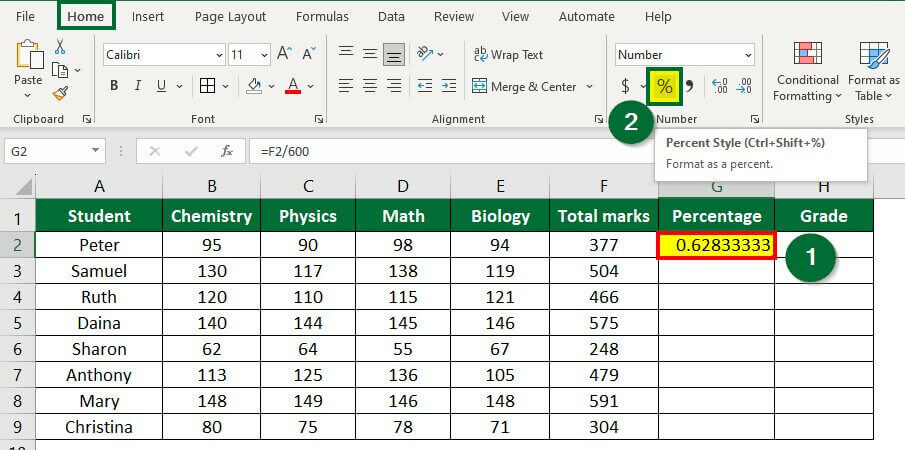Apply Accounting dollar format
Image resolution: width=905 pixels, height=450 pixels.
click(626, 87)
